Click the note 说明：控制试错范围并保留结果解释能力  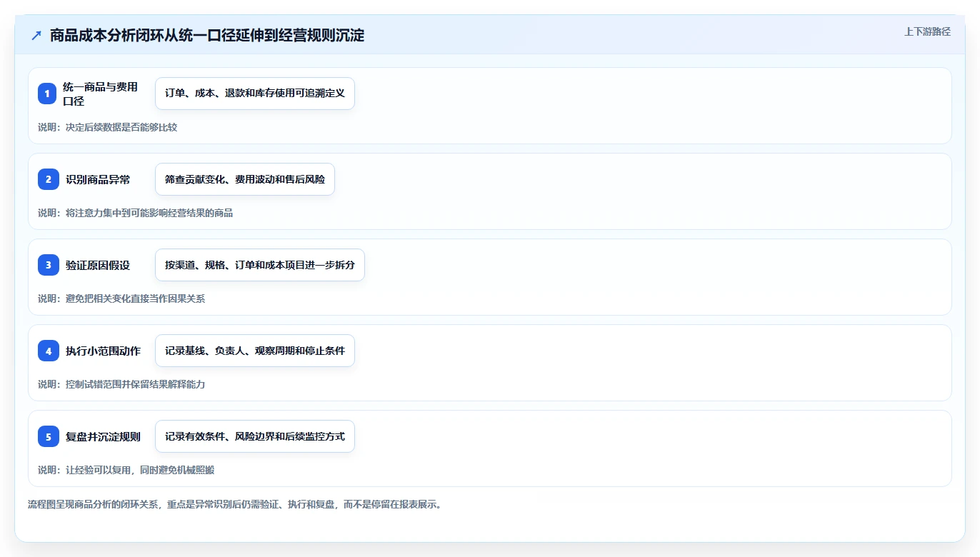click(x=121, y=384)
